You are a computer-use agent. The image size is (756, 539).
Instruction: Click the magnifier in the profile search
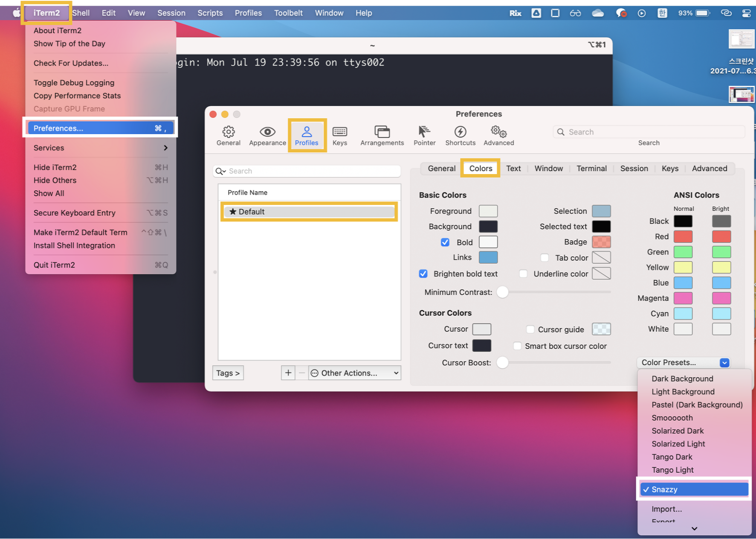220,171
